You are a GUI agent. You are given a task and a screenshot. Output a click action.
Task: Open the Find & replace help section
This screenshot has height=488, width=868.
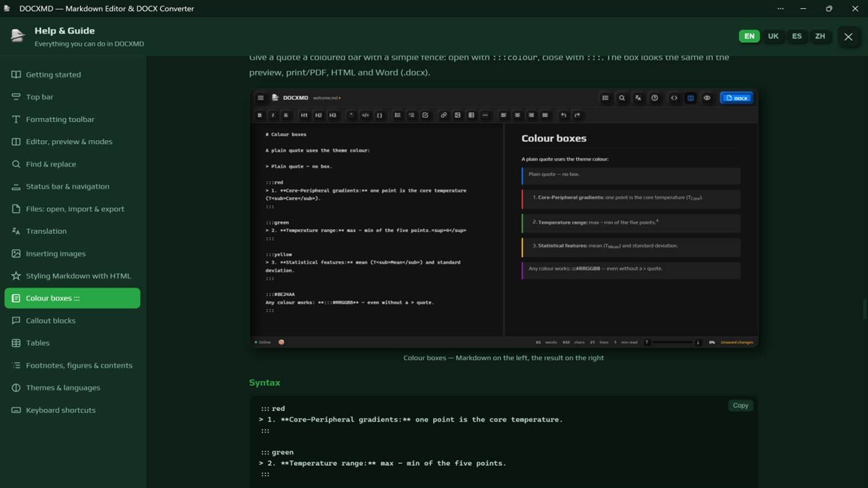72,164
